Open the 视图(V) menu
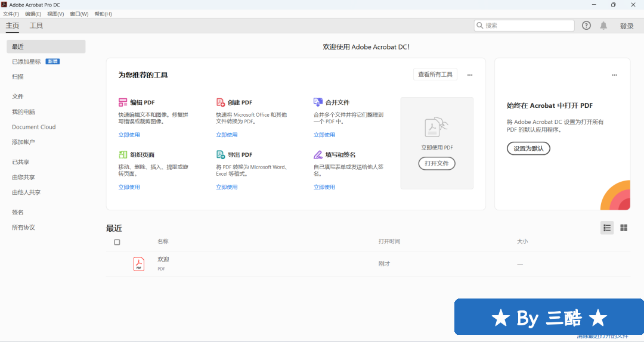644x342 pixels. (x=55, y=14)
